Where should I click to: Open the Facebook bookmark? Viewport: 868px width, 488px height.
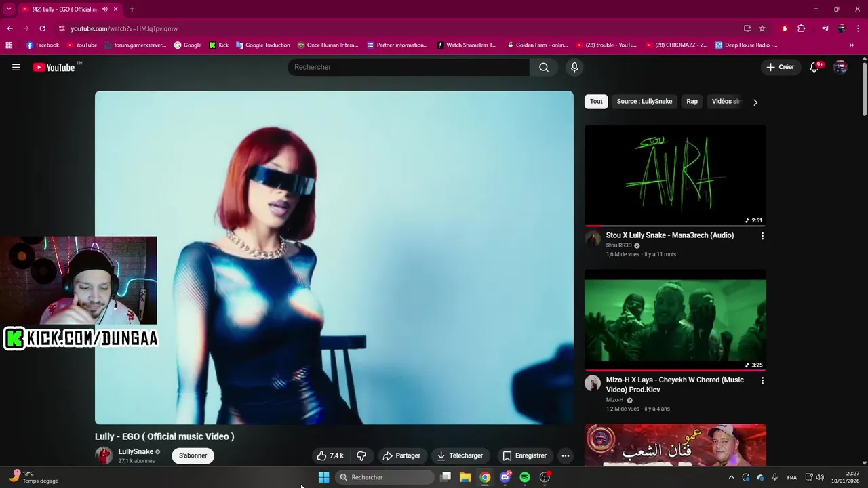pos(43,45)
